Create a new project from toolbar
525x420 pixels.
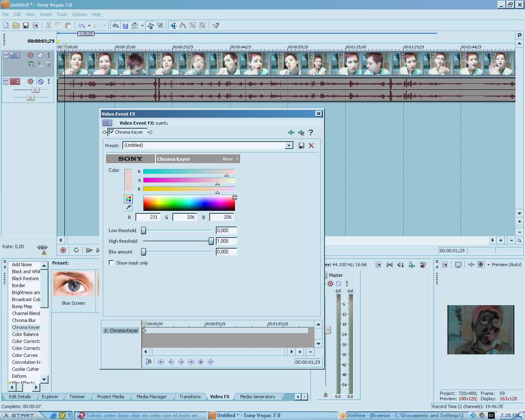[6, 25]
